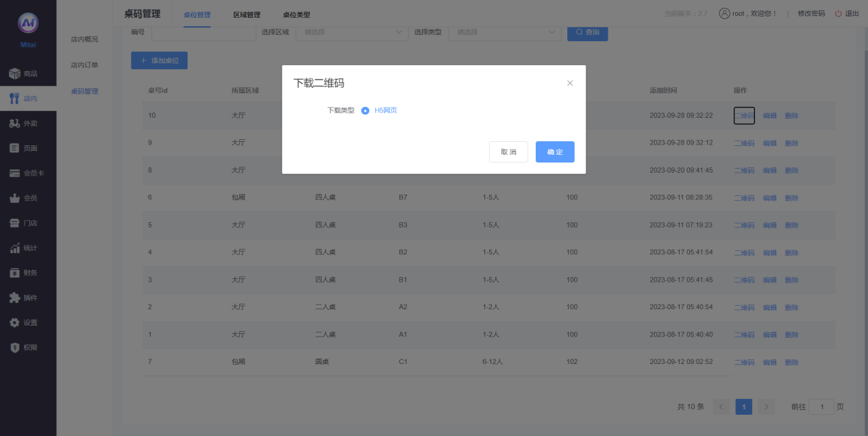This screenshot has width=868, height=436.
Task: Go to 会员卡 membership card icon
Action: click(14, 173)
